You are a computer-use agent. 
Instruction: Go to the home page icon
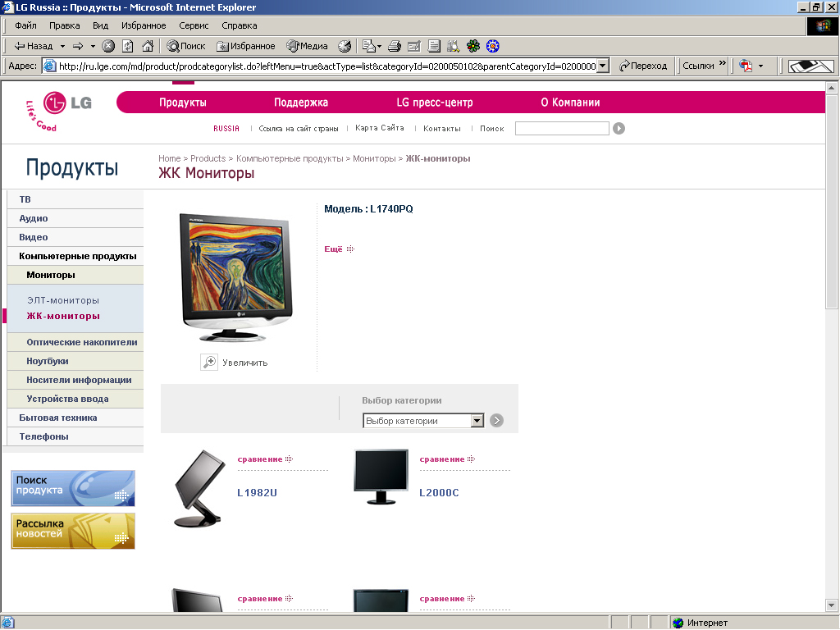(x=148, y=46)
